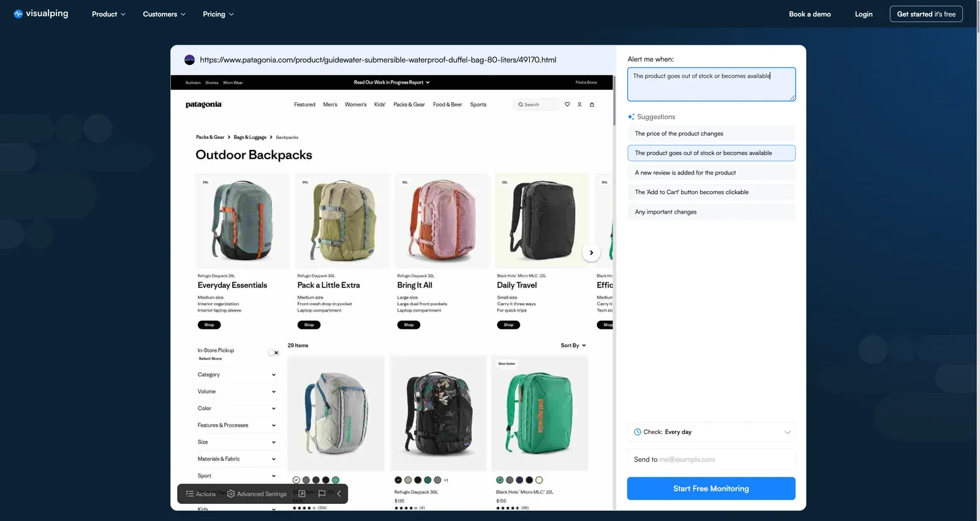Expand the Size filter
Viewport: 980px width, 521px height.
tap(236, 442)
